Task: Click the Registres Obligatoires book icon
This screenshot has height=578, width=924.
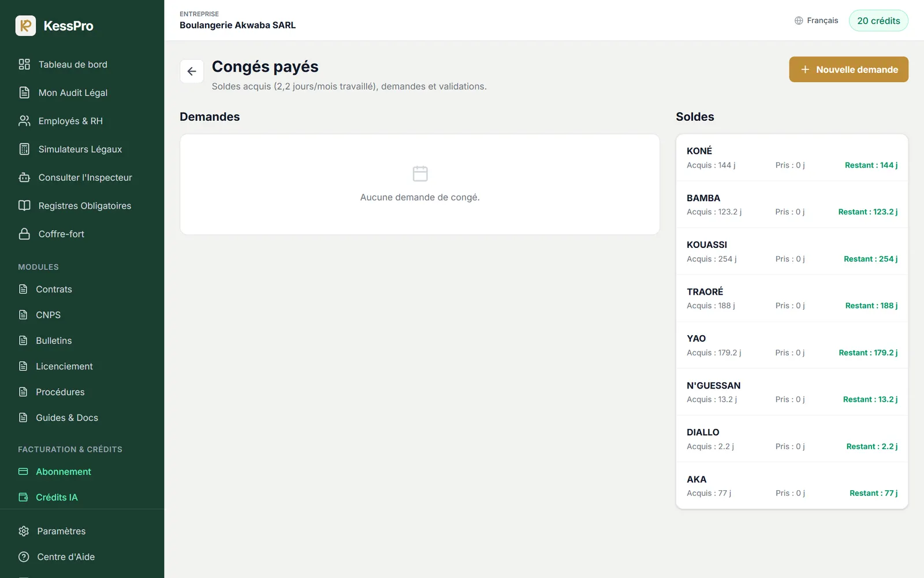Action: [x=24, y=206]
